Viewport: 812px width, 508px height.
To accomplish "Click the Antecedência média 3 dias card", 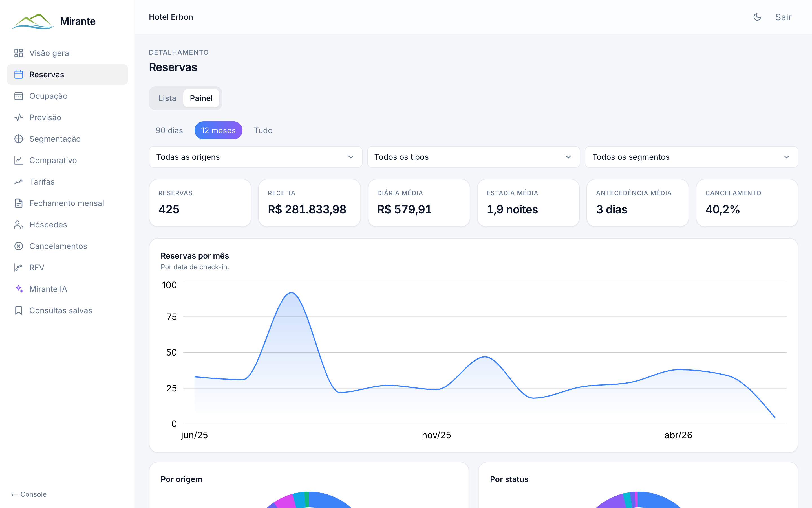I will pos(638,203).
